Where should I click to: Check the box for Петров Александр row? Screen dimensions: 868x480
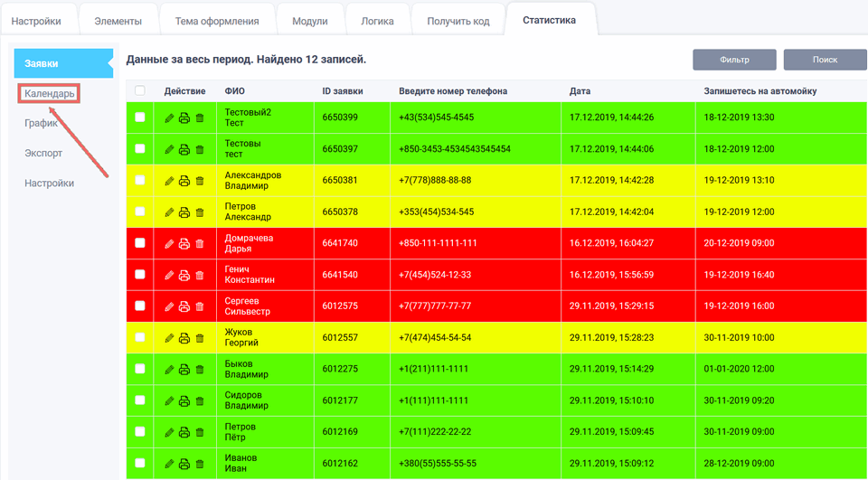pos(139,212)
